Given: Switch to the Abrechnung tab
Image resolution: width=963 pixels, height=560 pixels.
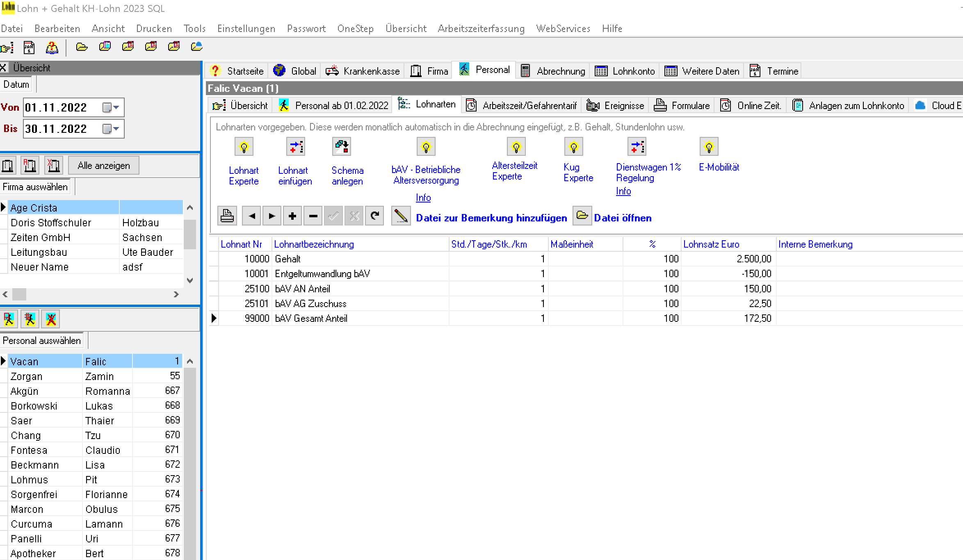Looking at the screenshot, I should click(x=553, y=71).
